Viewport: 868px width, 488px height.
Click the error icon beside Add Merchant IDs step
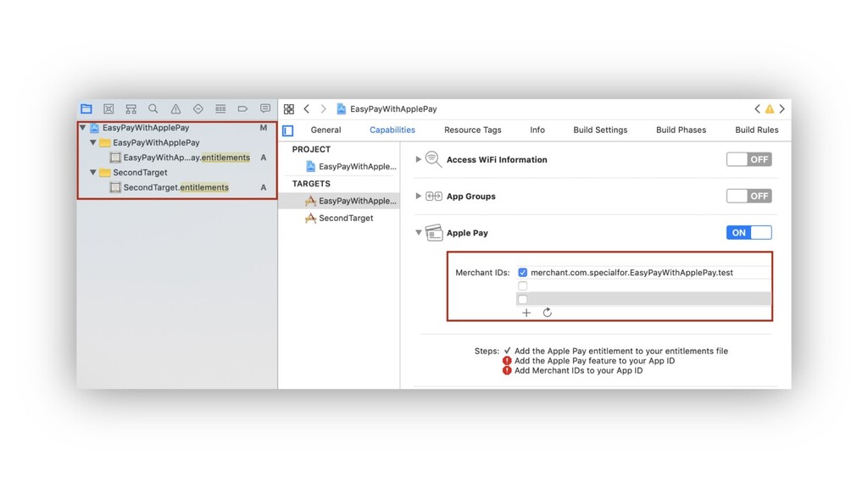click(x=507, y=370)
